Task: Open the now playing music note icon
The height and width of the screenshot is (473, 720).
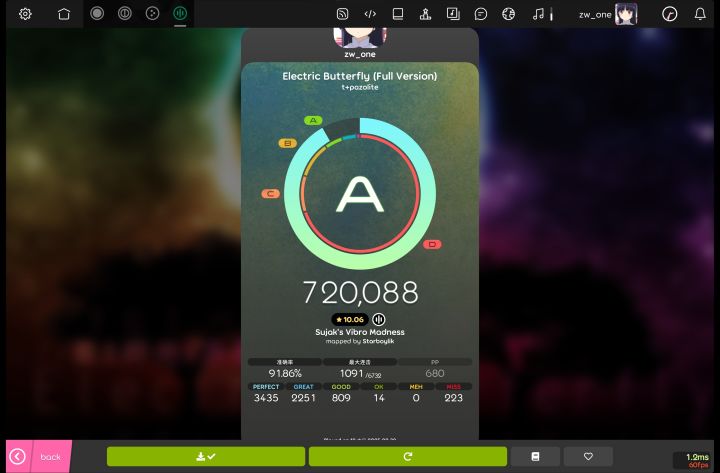Action: pos(538,14)
